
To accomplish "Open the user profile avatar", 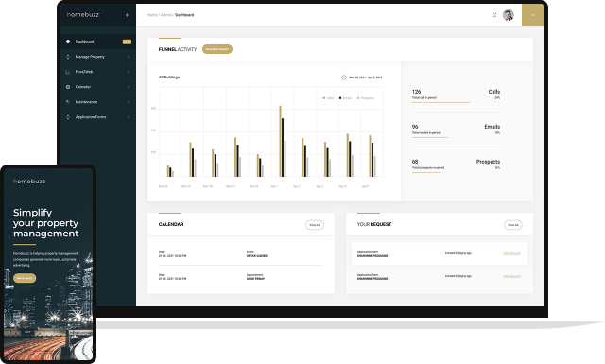I will [509, 15].
